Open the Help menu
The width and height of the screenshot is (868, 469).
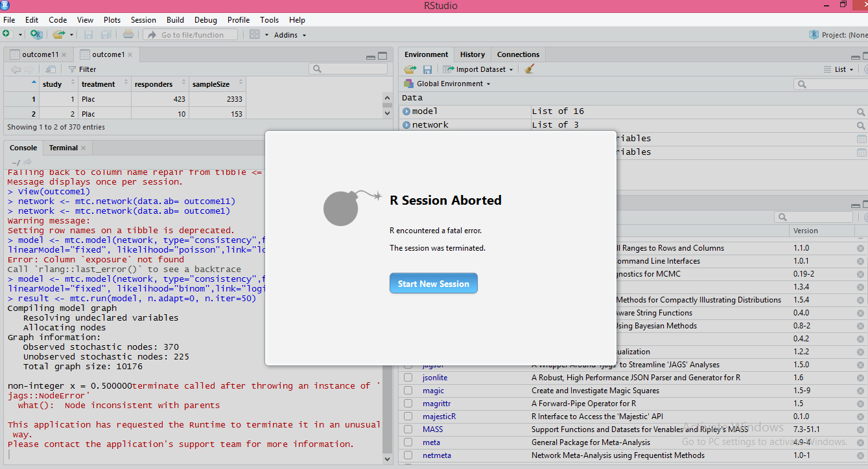click(297, 20)
